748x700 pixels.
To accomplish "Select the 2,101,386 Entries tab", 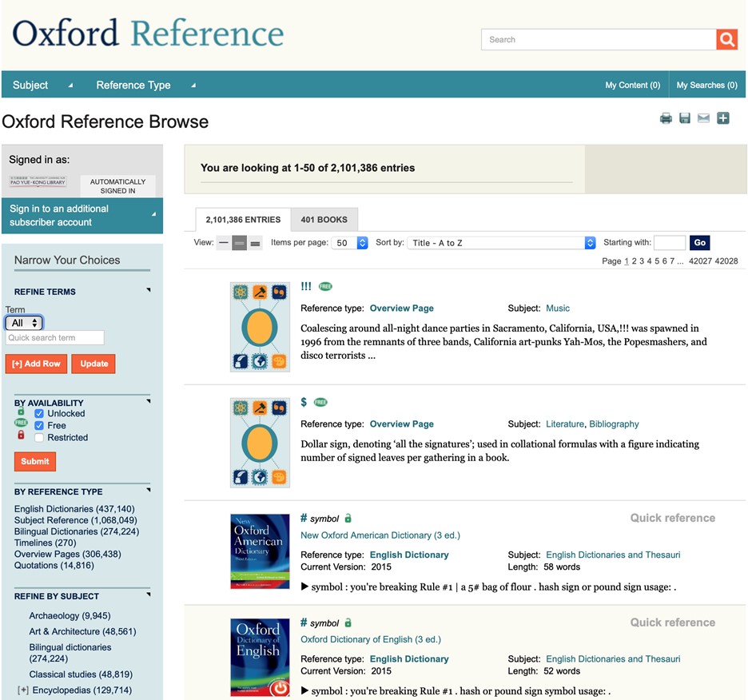I will coord(243,220).
